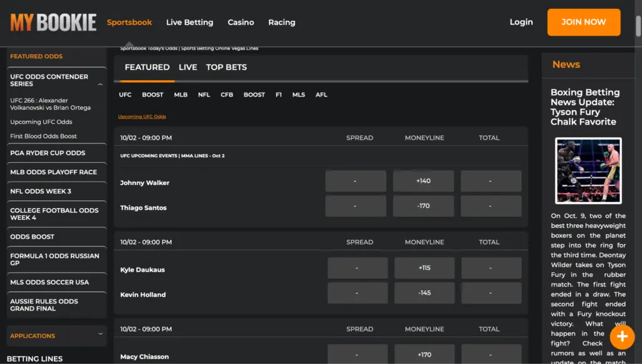The height and width of the screenshot is (364, 642).
Task: Collapse the UFC Odds Contender Series section
Action: pos(100,84)
